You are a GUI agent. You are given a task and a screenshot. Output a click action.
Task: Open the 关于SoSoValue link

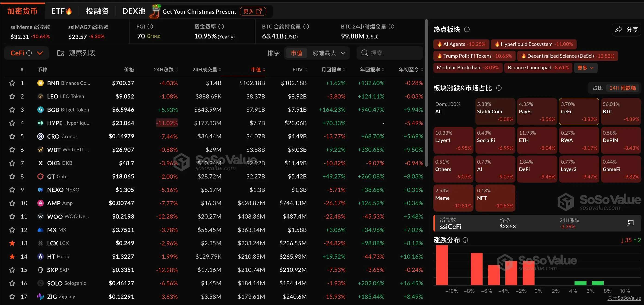(624, 298)
